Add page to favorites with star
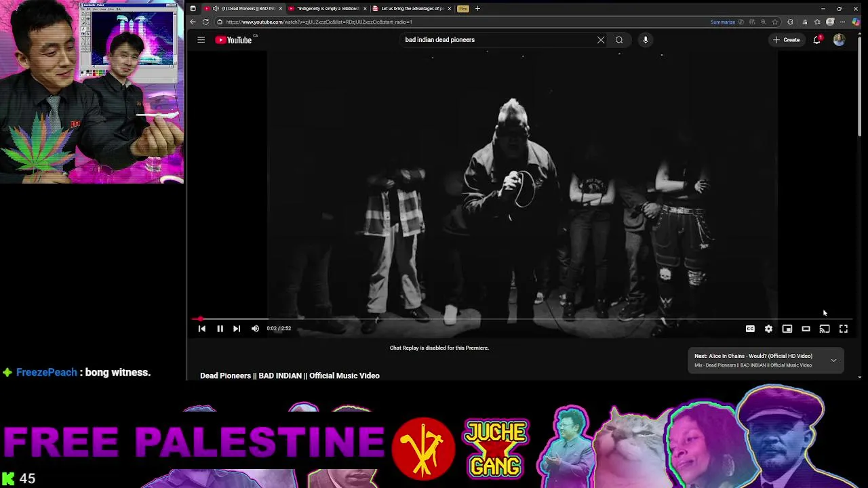 point(775,22)
